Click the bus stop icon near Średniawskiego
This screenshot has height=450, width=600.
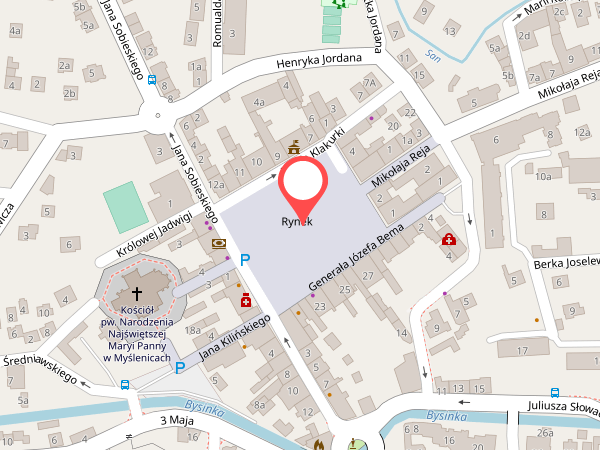click(125, 385)
